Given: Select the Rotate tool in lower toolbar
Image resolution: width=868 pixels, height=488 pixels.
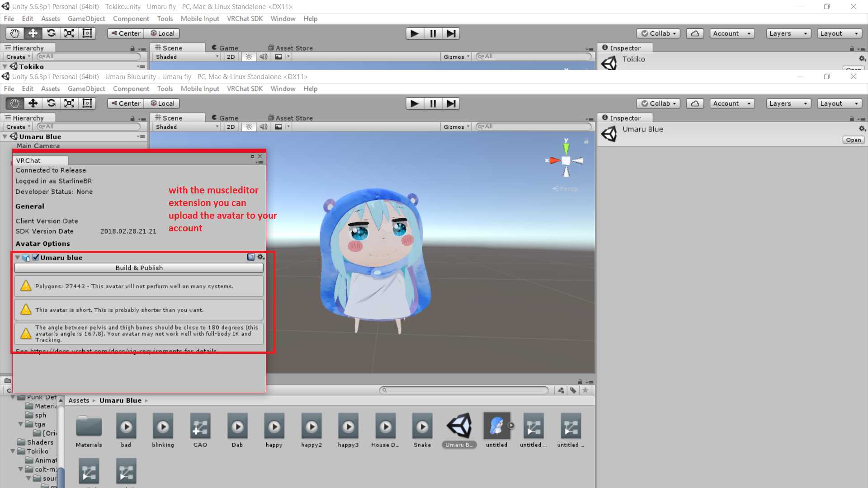Looking at the screenshot, I should [x=51, y=103].
